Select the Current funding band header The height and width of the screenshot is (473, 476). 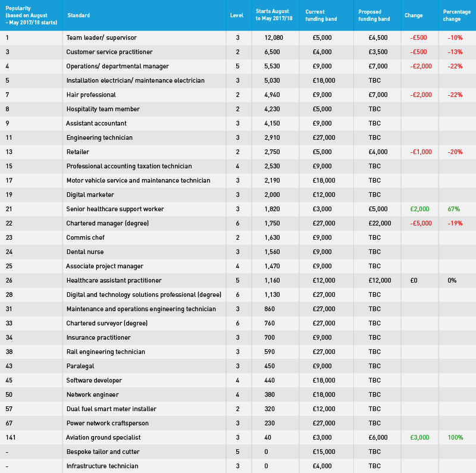click(x=321, y=15)
